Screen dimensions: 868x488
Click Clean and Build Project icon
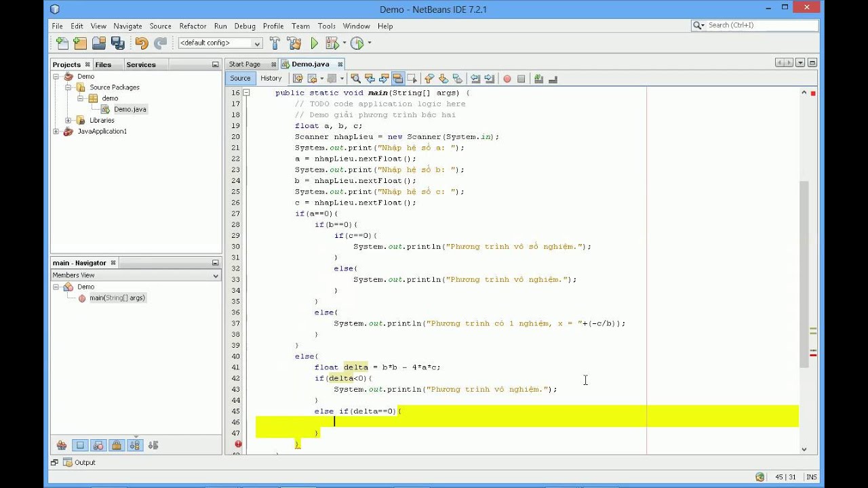(x=294, y=43)
